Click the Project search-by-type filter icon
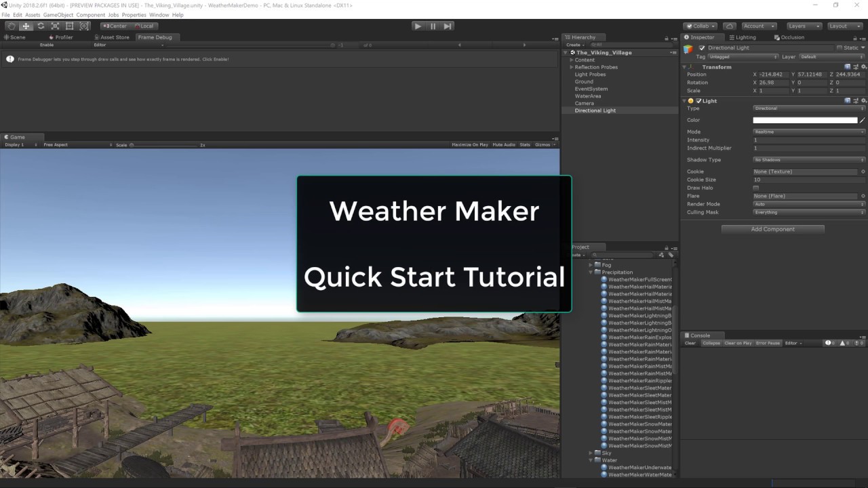 (661, 255)
